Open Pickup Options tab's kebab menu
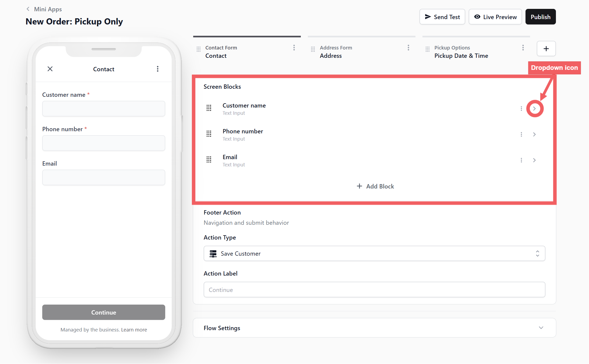 click(x=523, y=48)
